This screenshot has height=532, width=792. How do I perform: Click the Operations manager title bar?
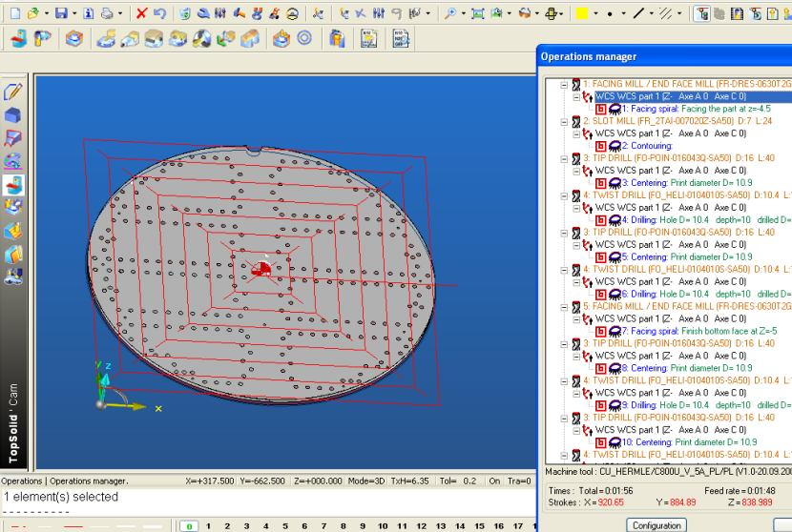(664, 56)
